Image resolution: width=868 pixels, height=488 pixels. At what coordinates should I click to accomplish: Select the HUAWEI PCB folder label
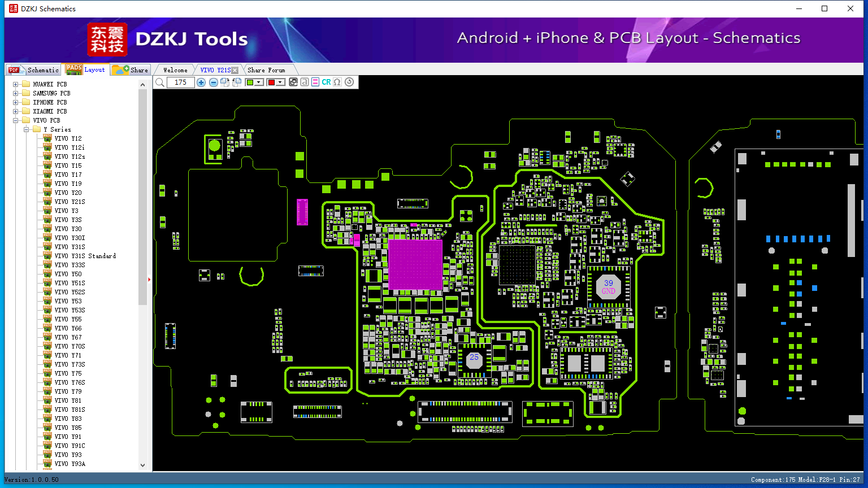click(x=50, y=84)
